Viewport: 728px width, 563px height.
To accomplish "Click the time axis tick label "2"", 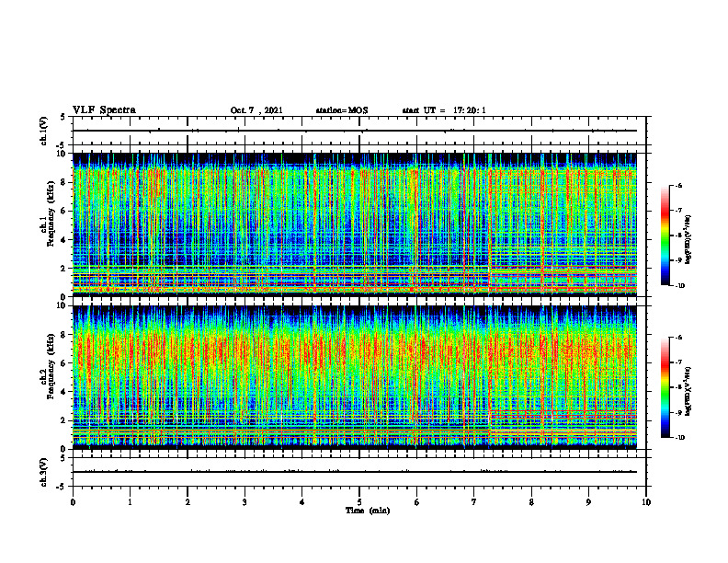I will pyautogui.click(x=188, y=502).
